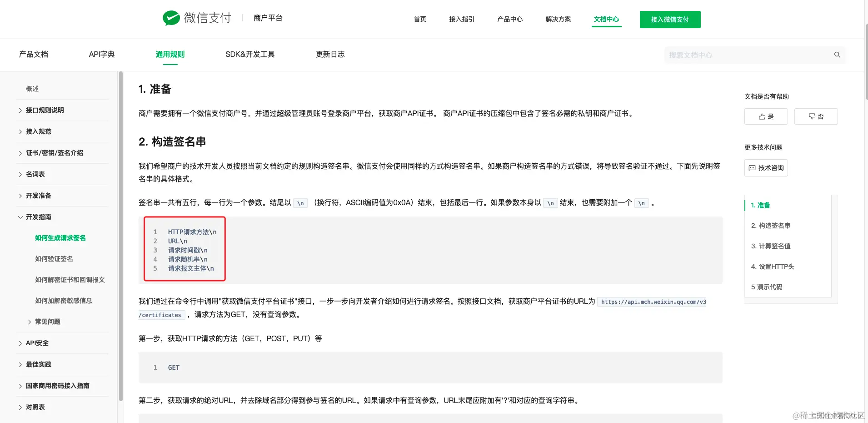This screenshot has height=423, width=868.
Task: Open the 解决方案 menu item
Action: click(x=558, y=19)
